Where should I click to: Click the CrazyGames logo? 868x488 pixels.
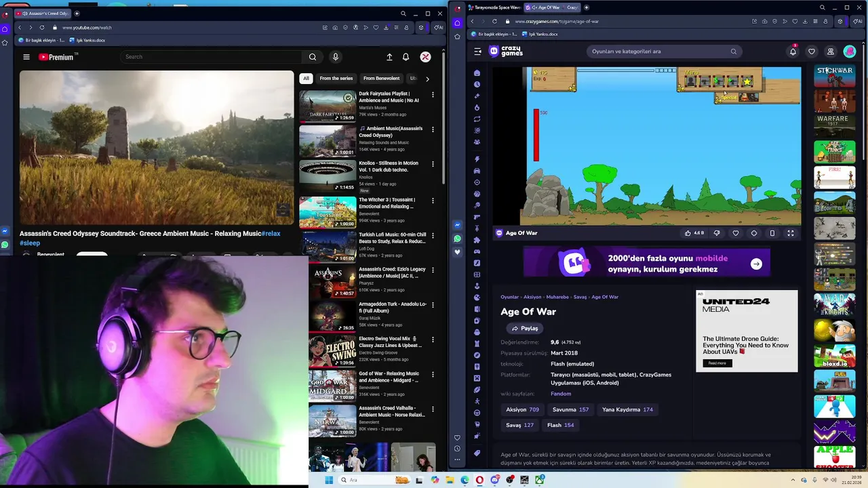pos(506,52)
